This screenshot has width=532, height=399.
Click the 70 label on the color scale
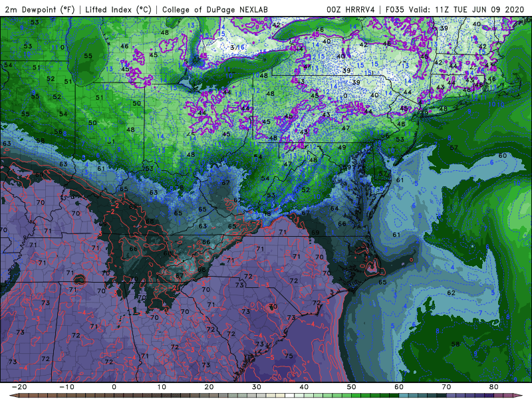pyautogui.click(x=446, y=387)
